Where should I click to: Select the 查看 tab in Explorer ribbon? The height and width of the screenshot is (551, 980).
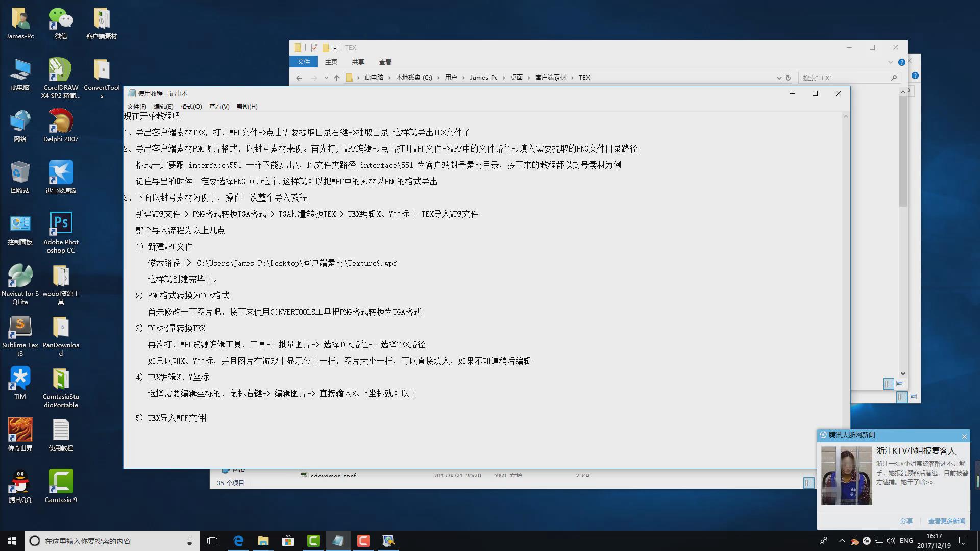pos(385,62)
